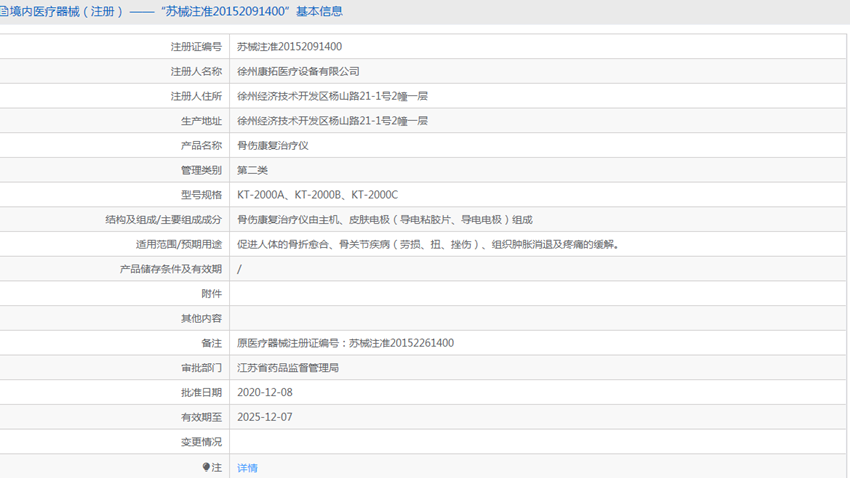This screenshot has width=850, height=478.
Task: Click the bulb icon beside 注
Action: coord(206,467)
